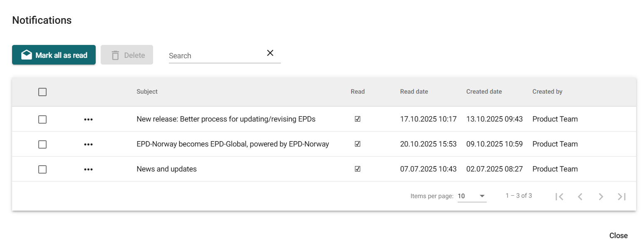This screenshot has width=644, height=251.
Task: Click the Close button
Action: [x=618, y=236]
